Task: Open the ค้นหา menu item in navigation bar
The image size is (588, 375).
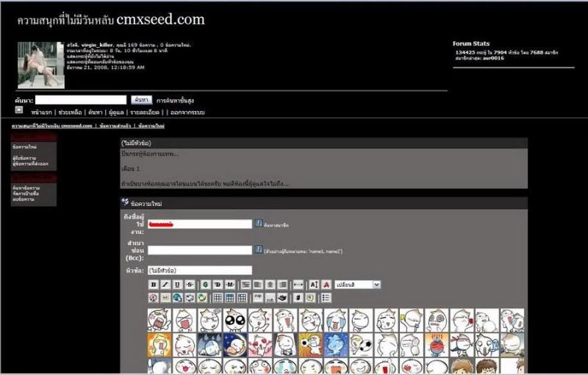Action: click(x=96, y=112)
